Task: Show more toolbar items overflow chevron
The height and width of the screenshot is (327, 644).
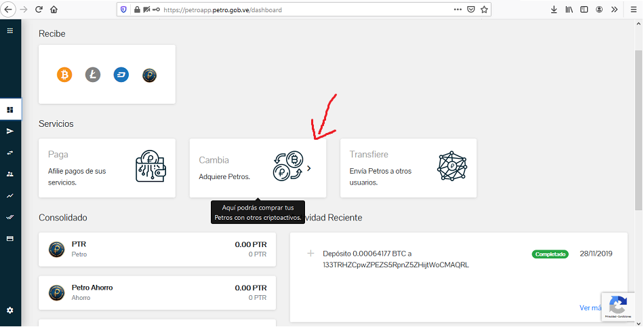Action: coord(614,9)
